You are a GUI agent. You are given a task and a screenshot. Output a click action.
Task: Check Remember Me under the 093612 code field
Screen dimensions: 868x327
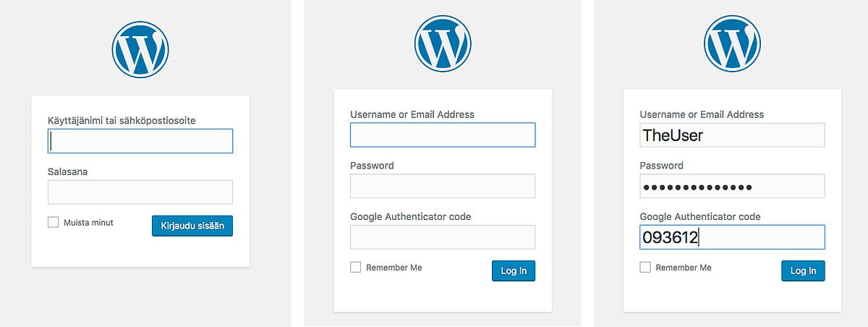(x=645, y=268)
